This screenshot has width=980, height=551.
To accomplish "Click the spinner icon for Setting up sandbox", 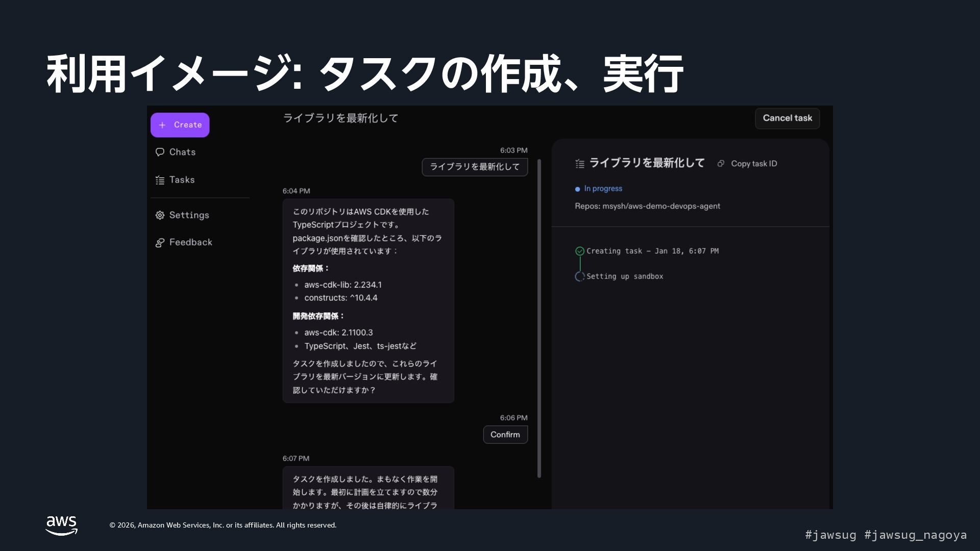I will pos(580,277).
